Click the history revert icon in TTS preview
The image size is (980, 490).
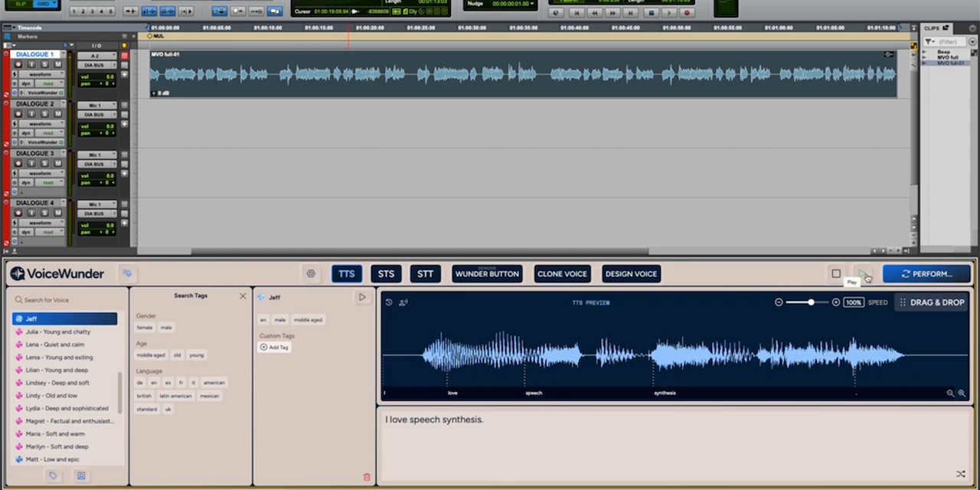point(388,302)
